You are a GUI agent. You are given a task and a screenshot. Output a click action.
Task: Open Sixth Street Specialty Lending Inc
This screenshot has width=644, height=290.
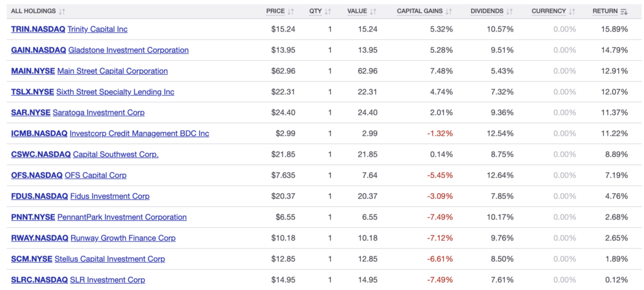coord(115,92)
